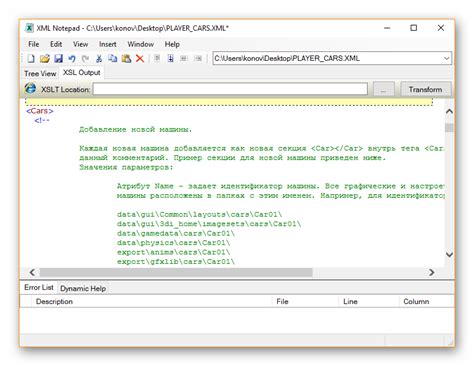Click the Transform button
This screenshot has width=474, height=366.
pos(425,89)
